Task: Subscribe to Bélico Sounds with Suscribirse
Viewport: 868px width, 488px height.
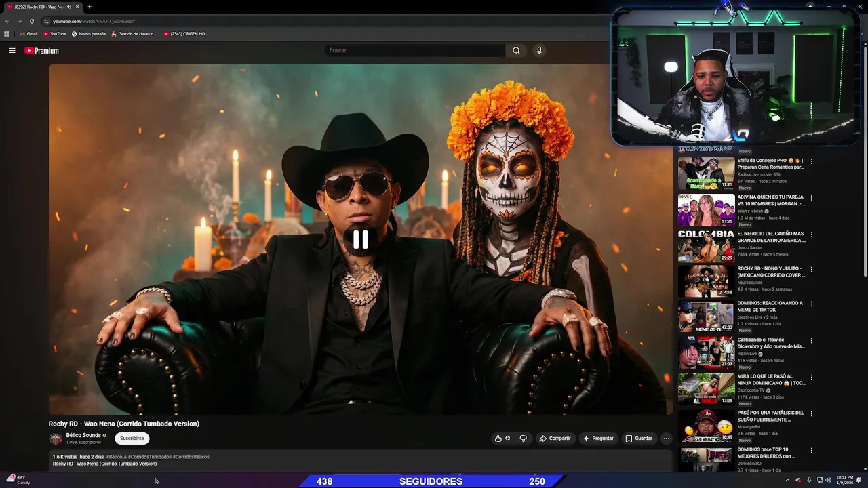Action: 132,439
